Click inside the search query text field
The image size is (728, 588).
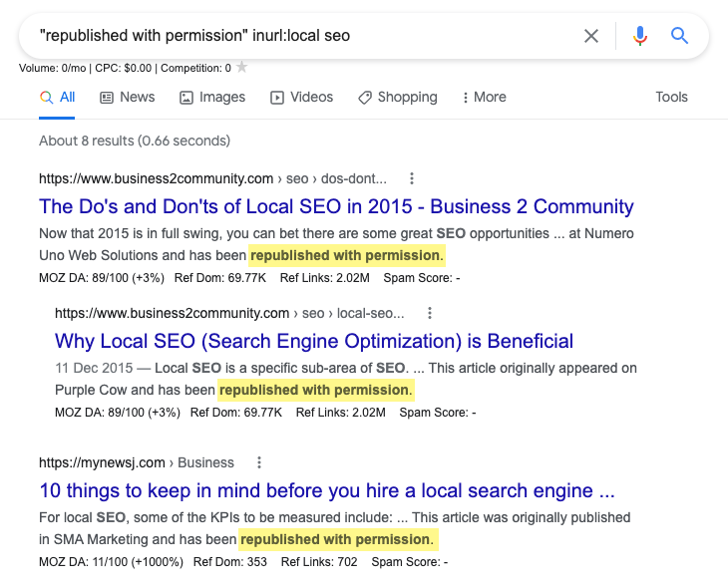pyautogui.click(x=299, y=36)
